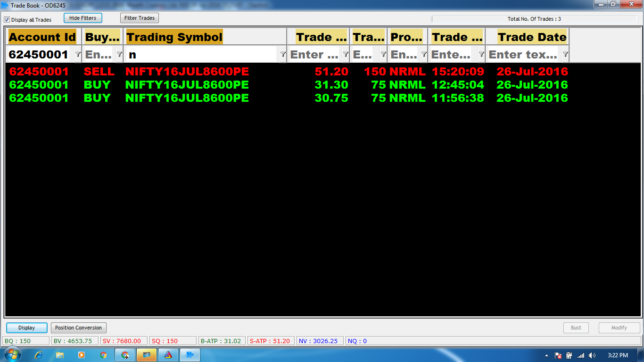Focus the Buy/Sell filter text field
This screenshot has width=644, height=362.
coord(99,55)
